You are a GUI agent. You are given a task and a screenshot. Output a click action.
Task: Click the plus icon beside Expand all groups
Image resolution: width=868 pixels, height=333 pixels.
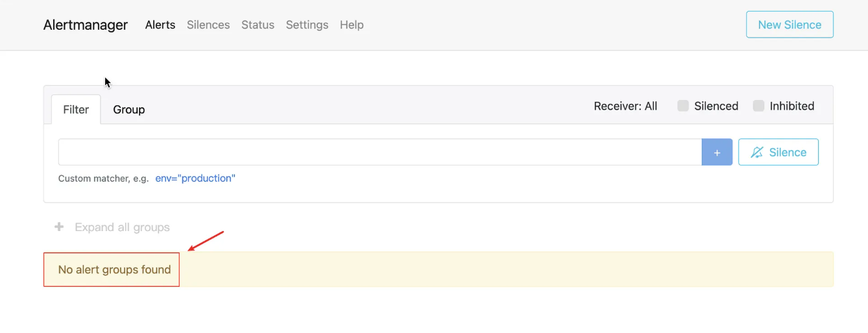click(x=59, y=227)
